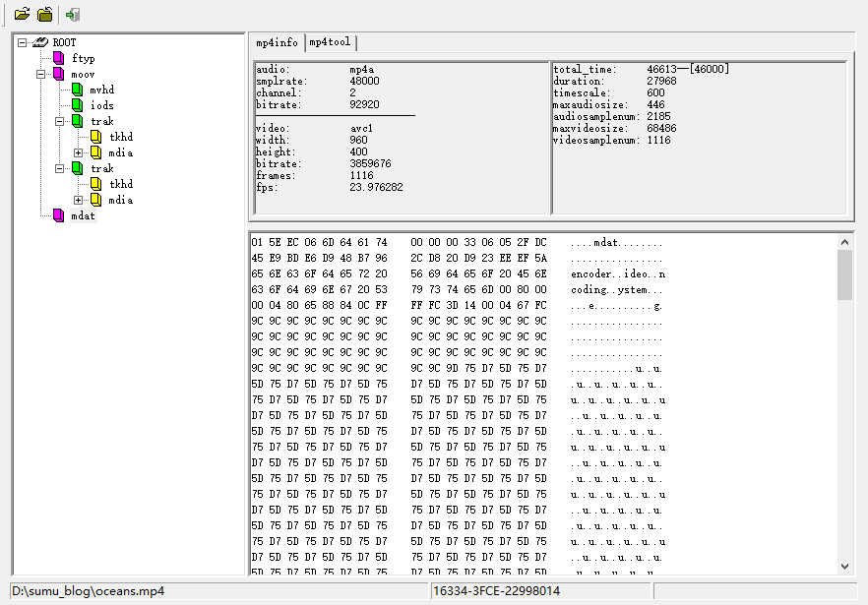Switch to the mp4tool tab
The image size is (868, 605).
[x=330, y=42]
